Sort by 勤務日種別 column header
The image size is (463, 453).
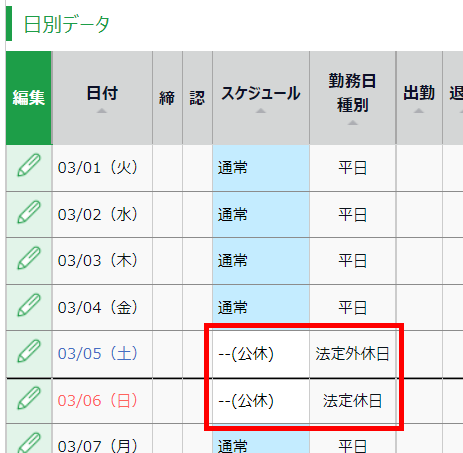(353, 98)
